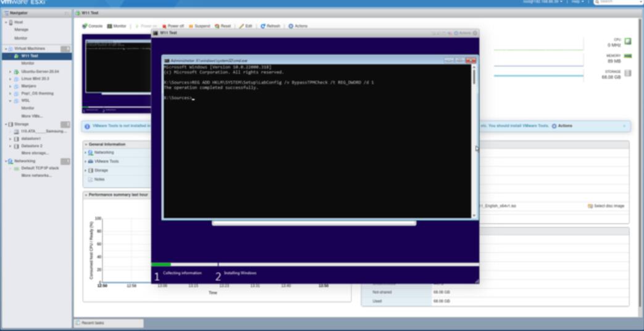The image size is (644, 331).
Task: Click inside the cmd.exe command prompt
Action: (317, 141)
